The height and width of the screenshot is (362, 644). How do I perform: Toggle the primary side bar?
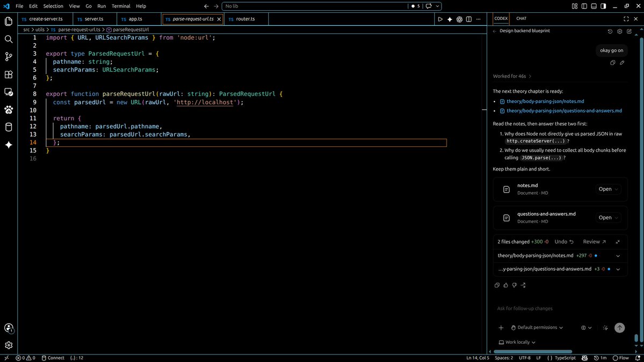coord(584,6)
